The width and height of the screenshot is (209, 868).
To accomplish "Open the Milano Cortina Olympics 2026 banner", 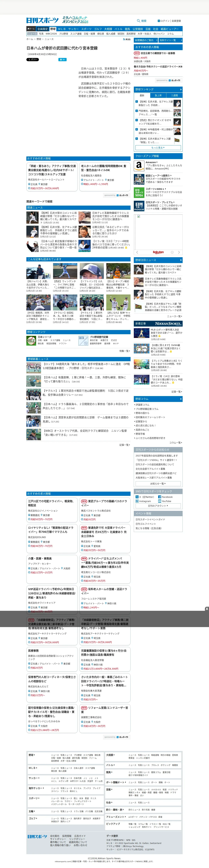I will pyautogui.click(x=75, y=20).
